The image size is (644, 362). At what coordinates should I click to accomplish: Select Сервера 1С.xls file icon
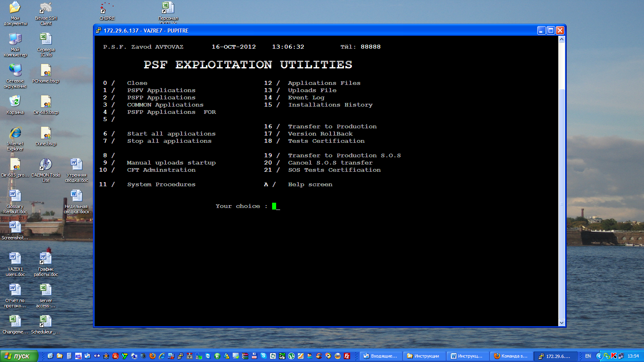(46, 44)
